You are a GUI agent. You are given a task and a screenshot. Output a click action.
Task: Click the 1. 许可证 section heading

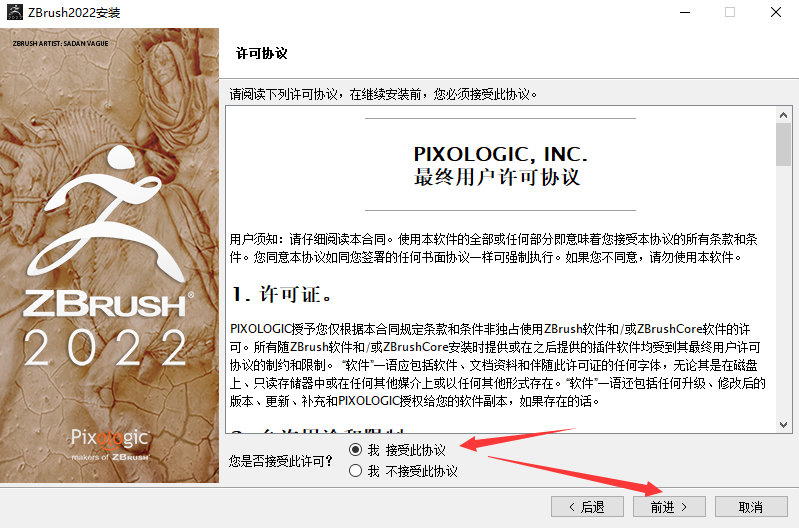point(282,295)
